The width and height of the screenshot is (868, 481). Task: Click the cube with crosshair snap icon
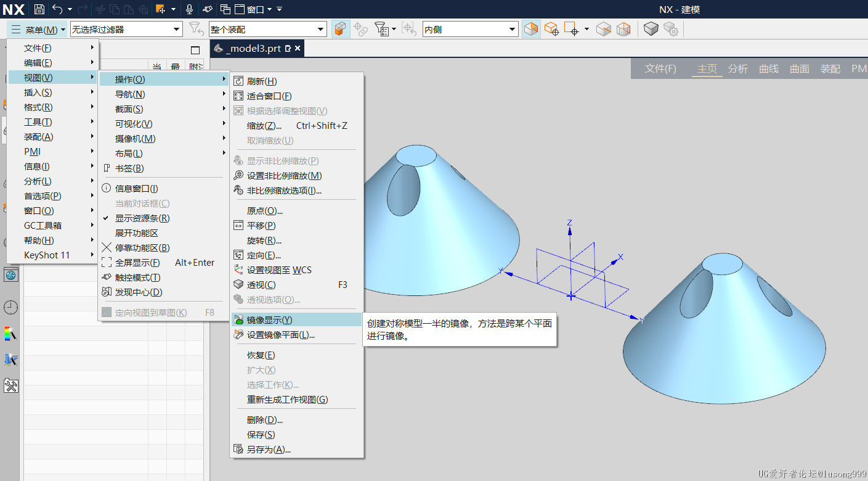[551, 29]
